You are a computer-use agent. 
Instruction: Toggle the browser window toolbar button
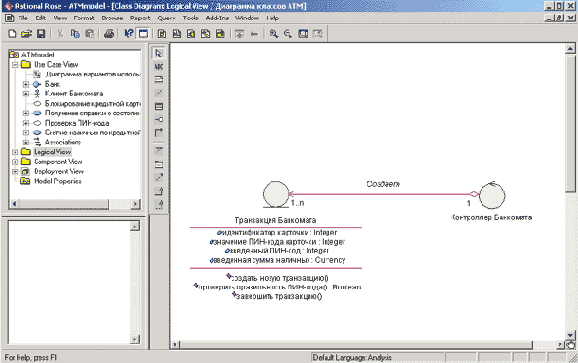143,34
